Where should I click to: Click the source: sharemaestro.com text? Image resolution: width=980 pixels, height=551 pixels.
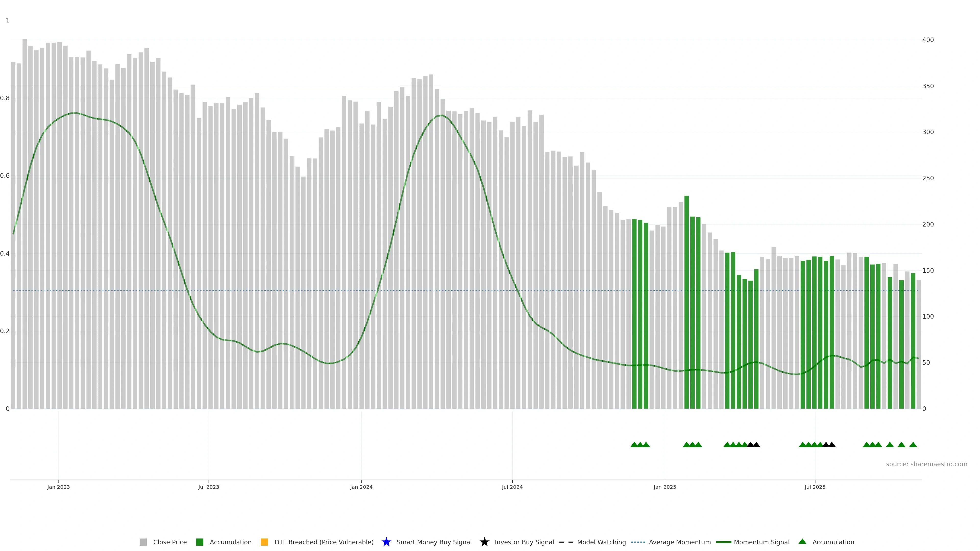(x=926, y=464)
